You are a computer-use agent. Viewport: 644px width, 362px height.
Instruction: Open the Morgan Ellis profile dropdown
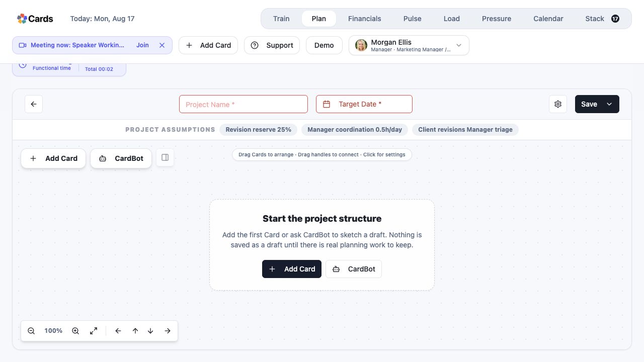pyautogui.click(x=409, y=45)
